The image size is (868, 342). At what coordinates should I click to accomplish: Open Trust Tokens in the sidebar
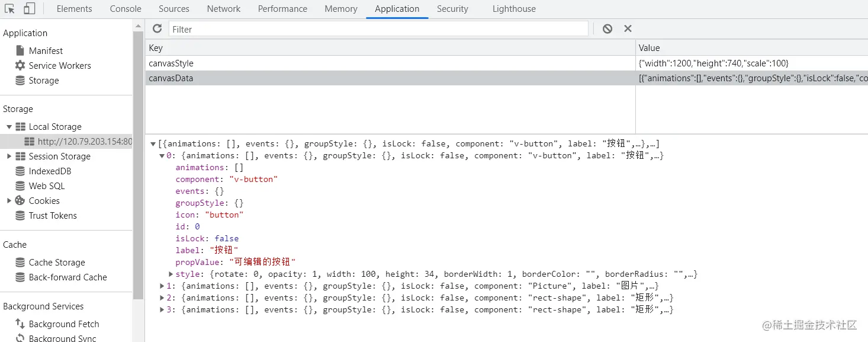coord(53,216)
